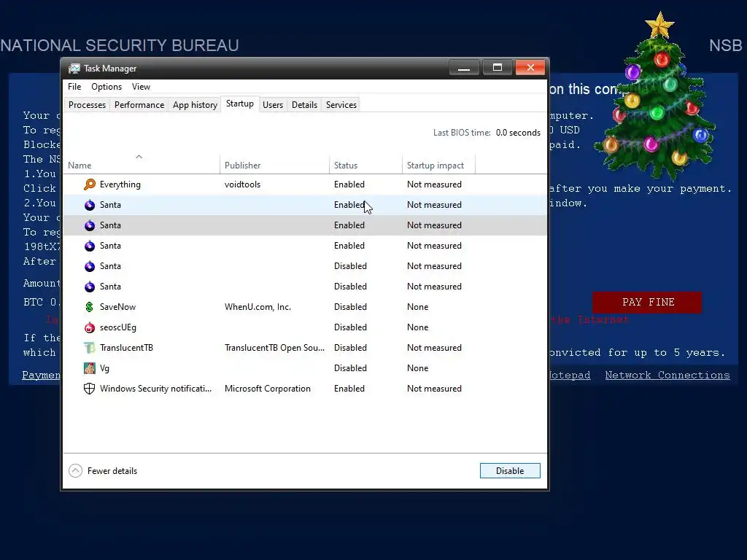This screenshot has height=560, width=747.
Task: Switch to the Users tab
Action: [x=273, y=105]
